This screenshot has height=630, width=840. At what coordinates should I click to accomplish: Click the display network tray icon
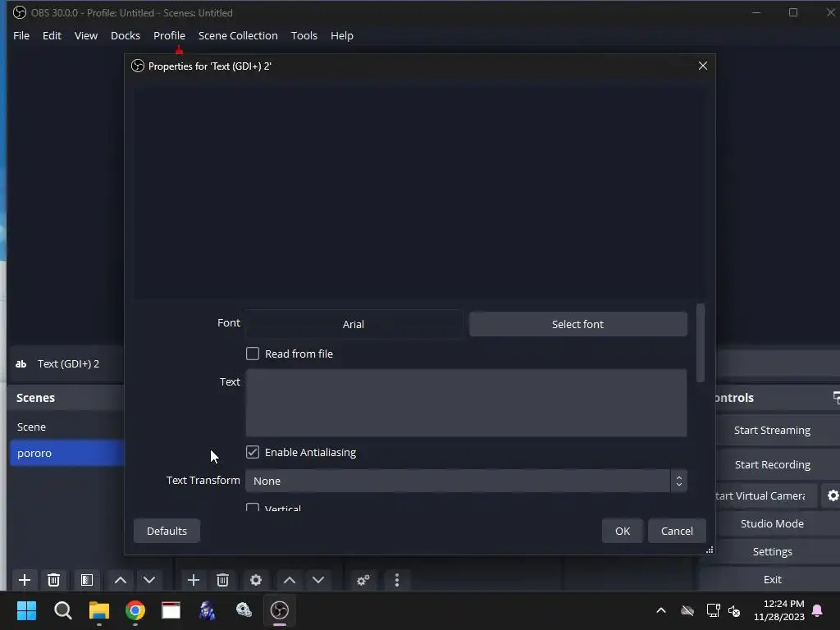(x=713, y=610)
